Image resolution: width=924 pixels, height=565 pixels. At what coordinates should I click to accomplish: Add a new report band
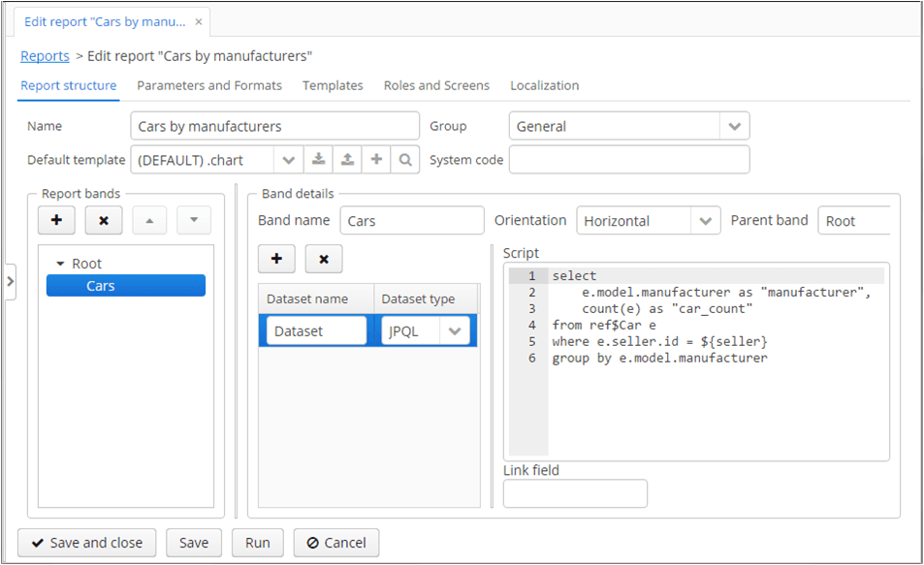pos(56,220)
